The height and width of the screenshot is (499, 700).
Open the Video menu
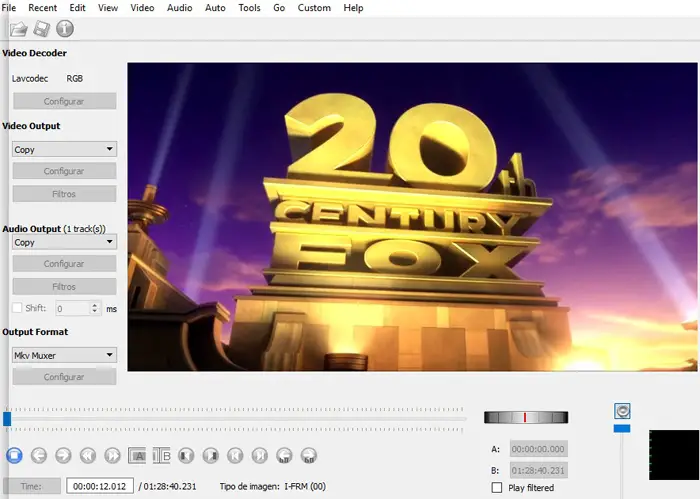coord(142,8)
